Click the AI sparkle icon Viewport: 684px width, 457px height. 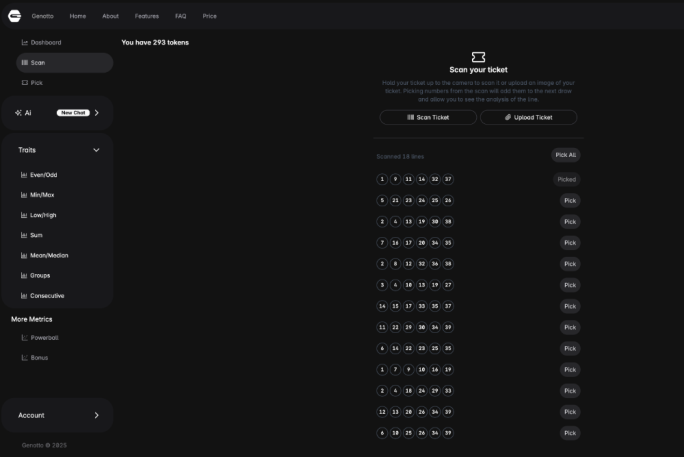[x=18, y=113]
